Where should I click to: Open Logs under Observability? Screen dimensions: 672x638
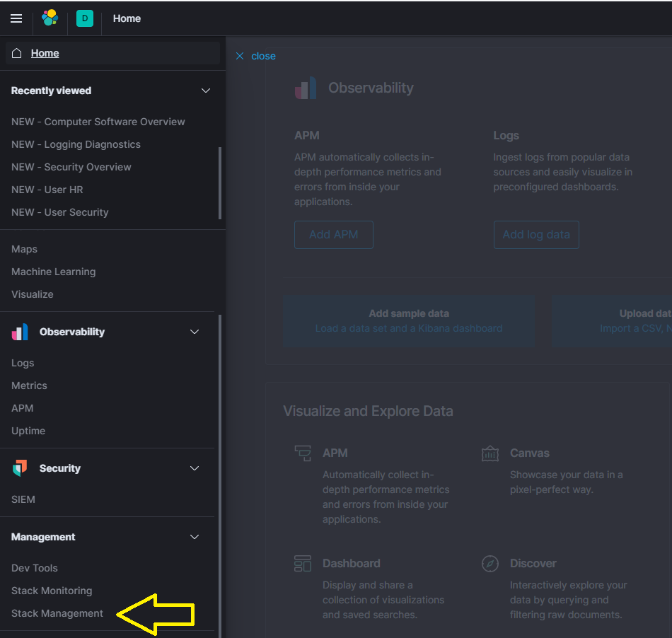(x=23, y=364)
